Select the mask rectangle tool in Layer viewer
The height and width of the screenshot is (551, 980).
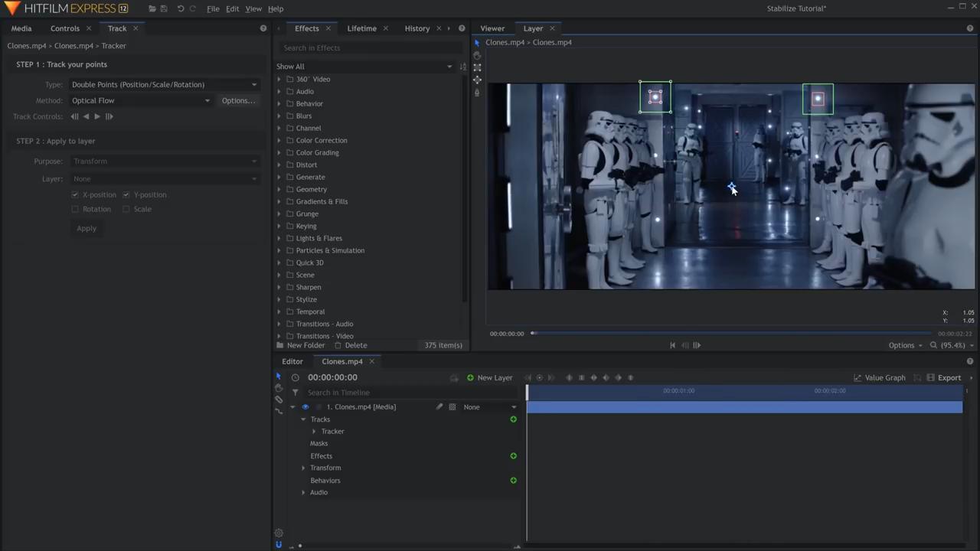point(477,67)
